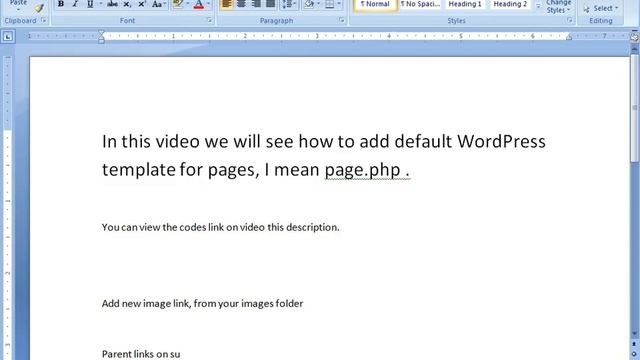The image size is (640, 360).
Task: Toggle Align Text Right
Action: coord(256,4)
